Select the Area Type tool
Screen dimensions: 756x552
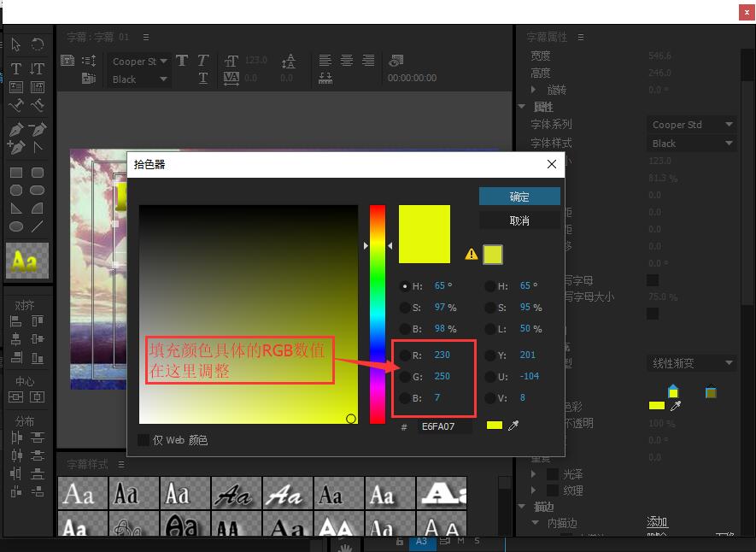(16, 87)
